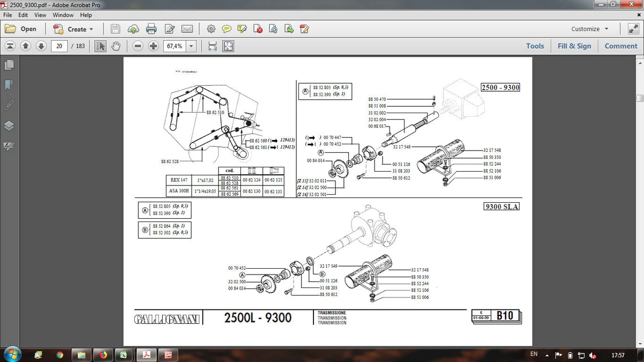The width and height of the screenshot is (644, 362).
Task: Go to previous page arrow
Action: coord(26,46)
